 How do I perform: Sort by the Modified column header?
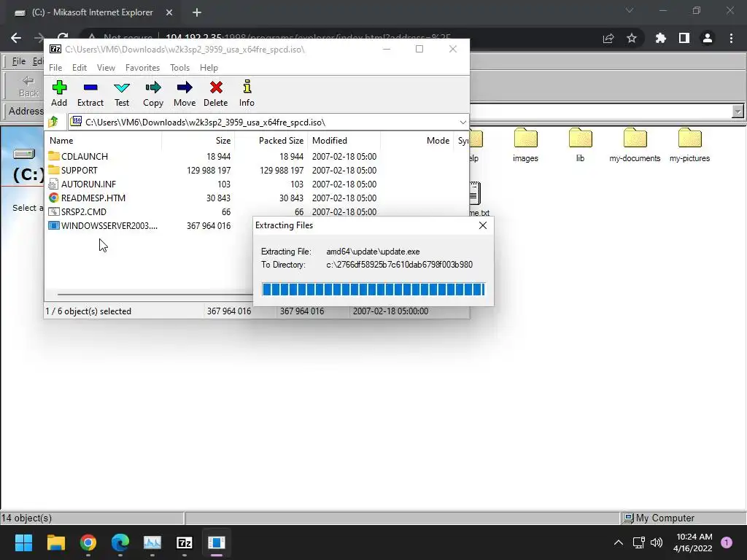344,141
